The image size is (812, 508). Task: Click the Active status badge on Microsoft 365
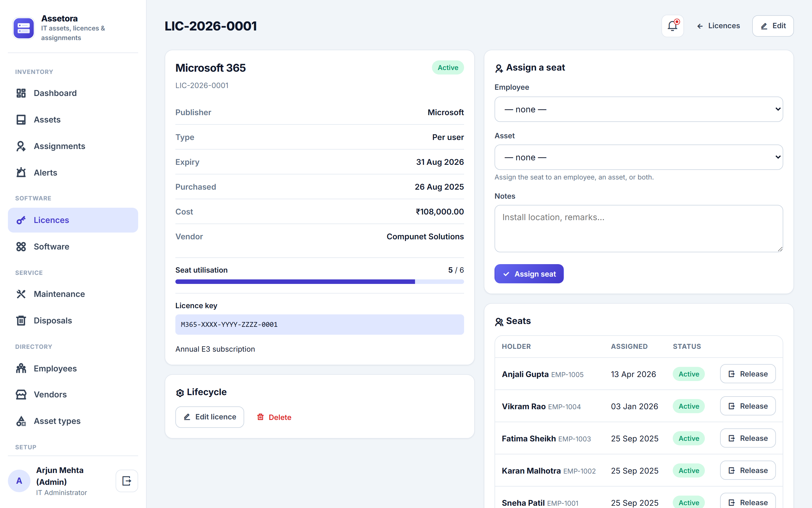click(448, 67)
